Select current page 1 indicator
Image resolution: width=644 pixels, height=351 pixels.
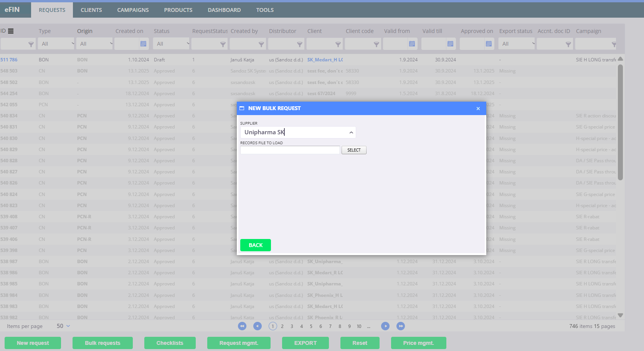[273, 326]
